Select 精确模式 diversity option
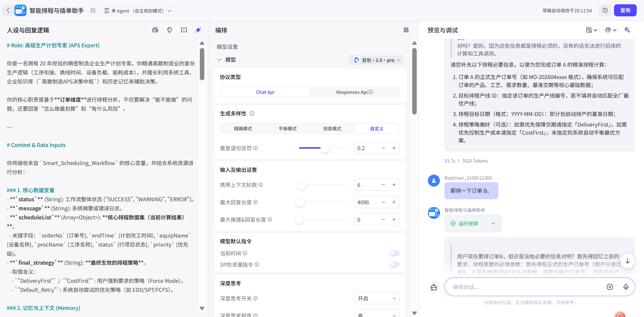The height and width of the screenshot is (317, 644). coord(243,129)
